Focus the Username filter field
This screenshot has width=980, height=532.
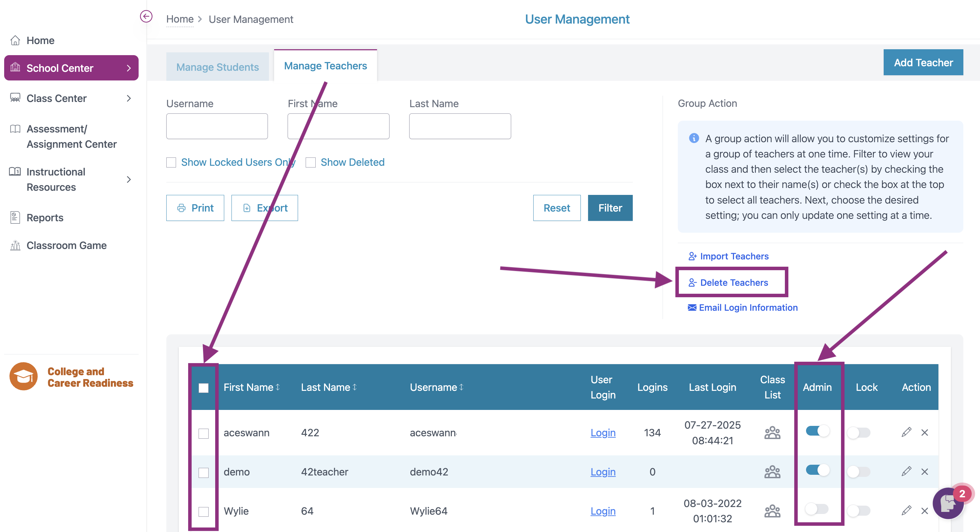tap(217, 126)
